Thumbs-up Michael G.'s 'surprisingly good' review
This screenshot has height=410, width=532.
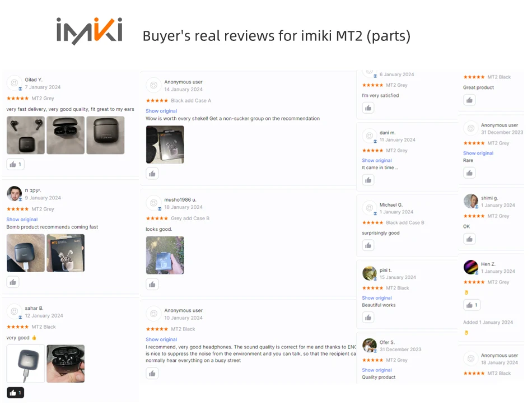[368, 245]
